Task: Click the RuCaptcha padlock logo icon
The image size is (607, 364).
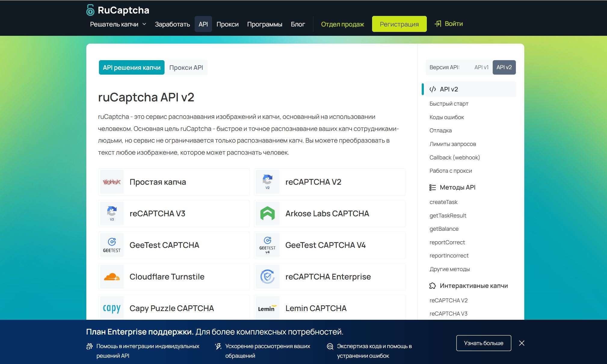Action: [90, 10]
